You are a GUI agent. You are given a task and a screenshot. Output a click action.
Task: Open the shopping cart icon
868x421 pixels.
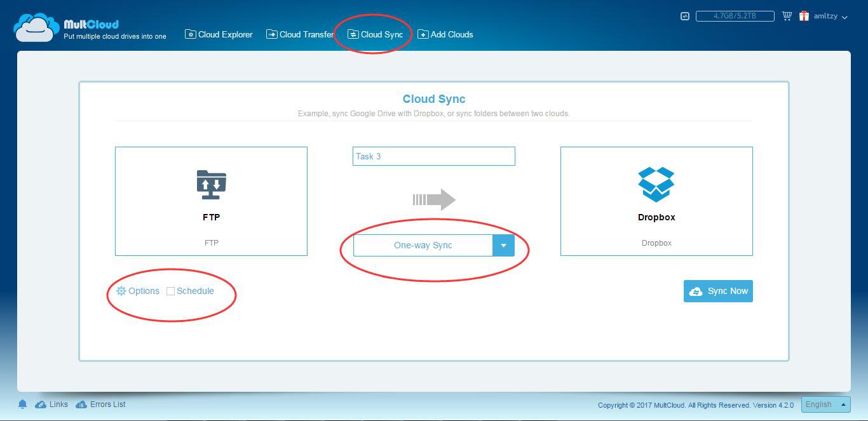(787, 17)
